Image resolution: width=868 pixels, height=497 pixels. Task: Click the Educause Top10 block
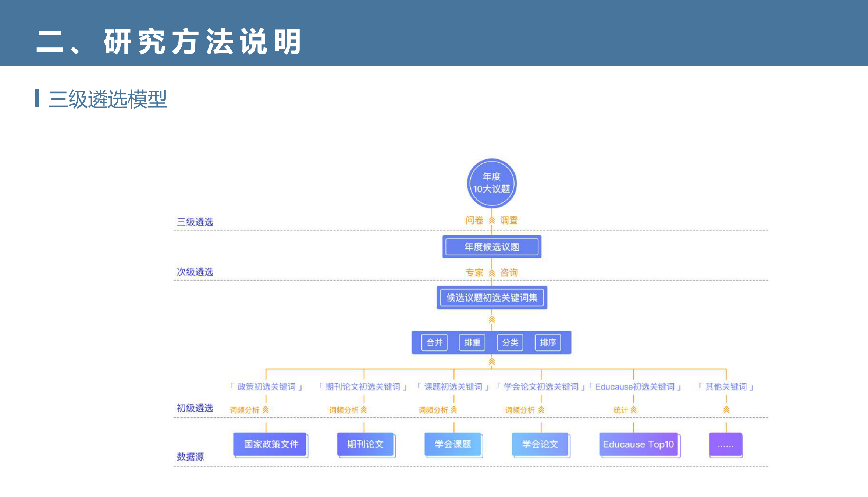click(638, 444)
